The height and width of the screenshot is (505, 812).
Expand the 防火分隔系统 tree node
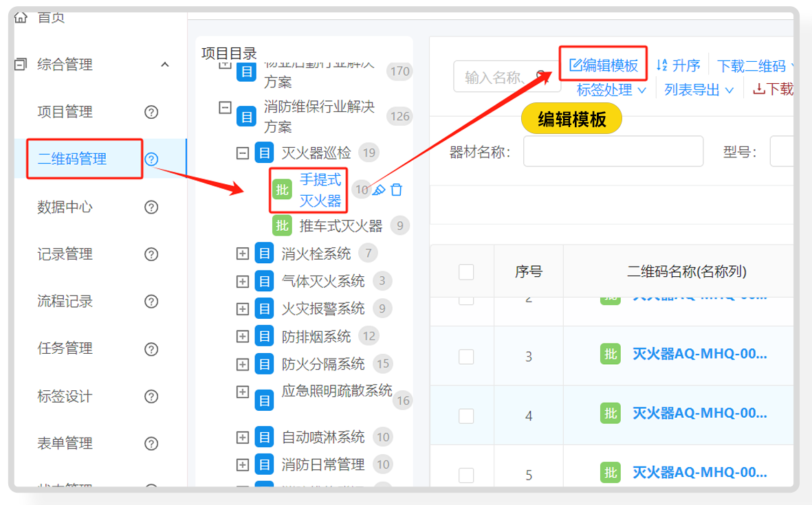pyautogui.click(x=242, y=364)
